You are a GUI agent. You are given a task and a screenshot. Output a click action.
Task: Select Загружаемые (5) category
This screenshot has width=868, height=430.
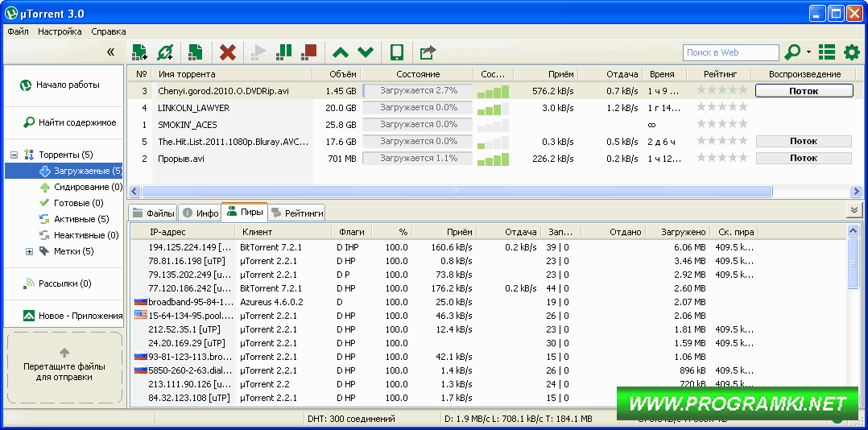[64, 171]
